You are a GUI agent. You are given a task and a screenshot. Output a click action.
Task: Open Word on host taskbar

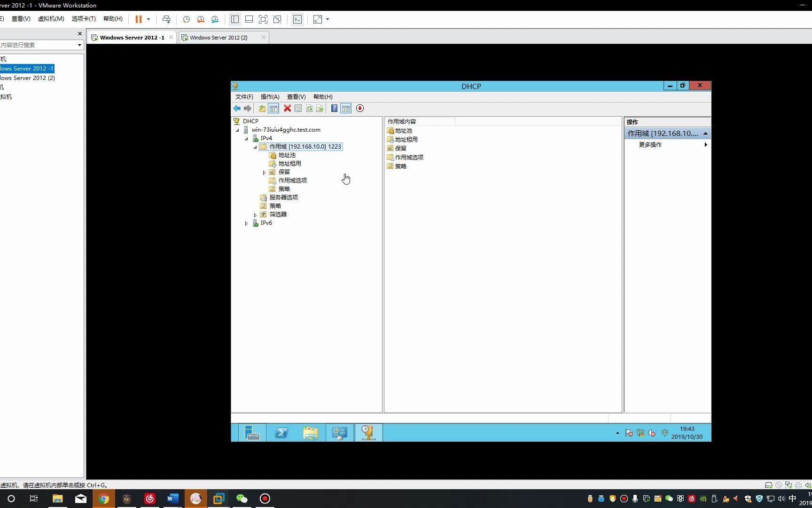coord(172,499)
